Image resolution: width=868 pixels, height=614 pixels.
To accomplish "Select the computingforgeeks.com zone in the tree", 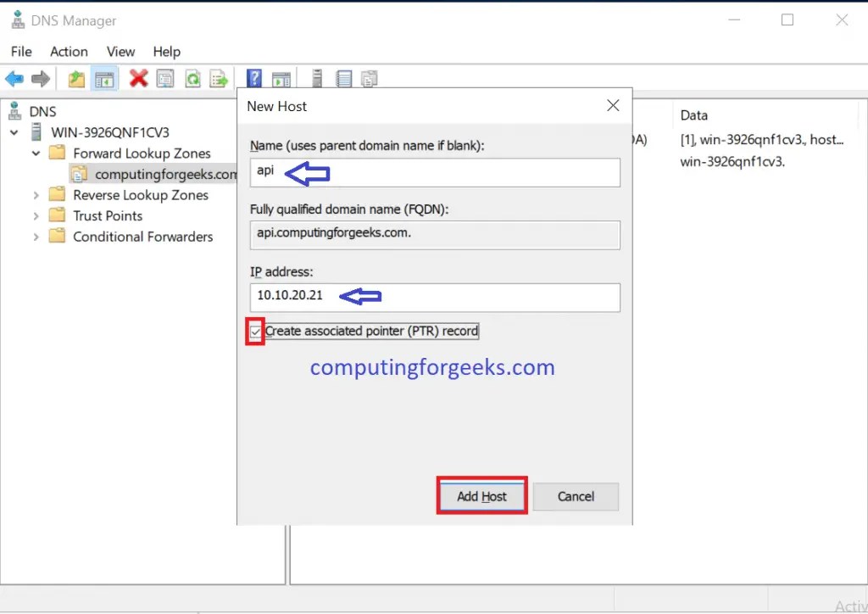I will (159, 173).
